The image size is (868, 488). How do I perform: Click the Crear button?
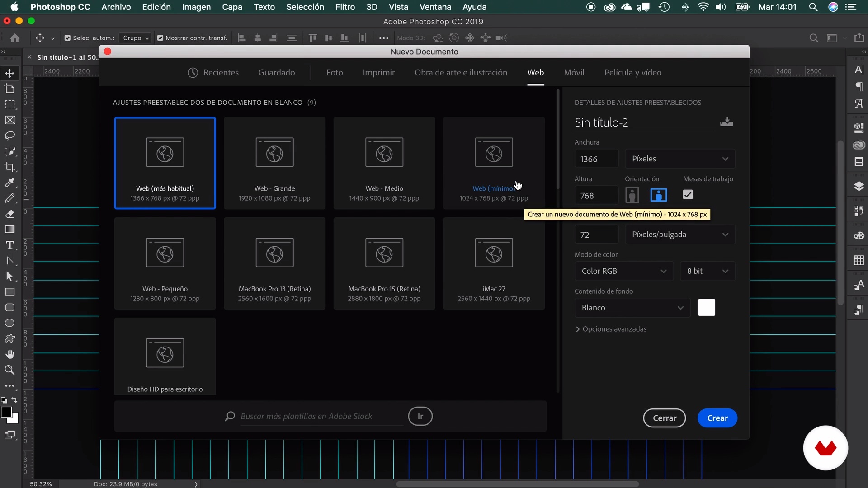717,418
